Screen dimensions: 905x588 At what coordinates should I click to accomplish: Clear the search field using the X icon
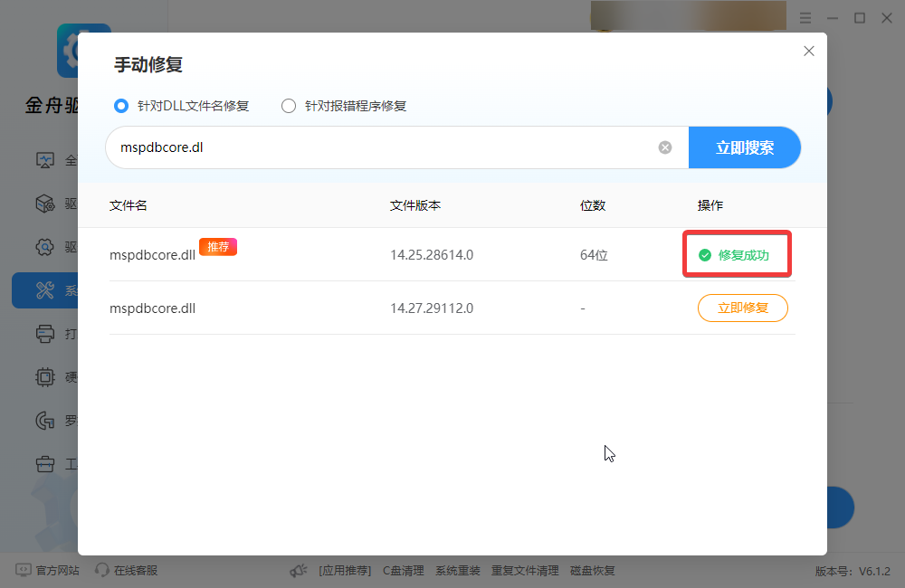pyautogui.click(x=665, y=147)
